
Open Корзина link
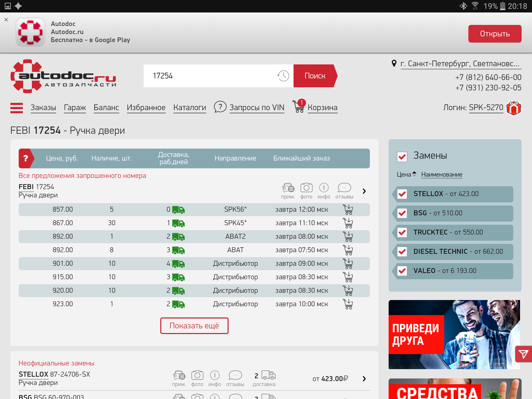point(323,108)
